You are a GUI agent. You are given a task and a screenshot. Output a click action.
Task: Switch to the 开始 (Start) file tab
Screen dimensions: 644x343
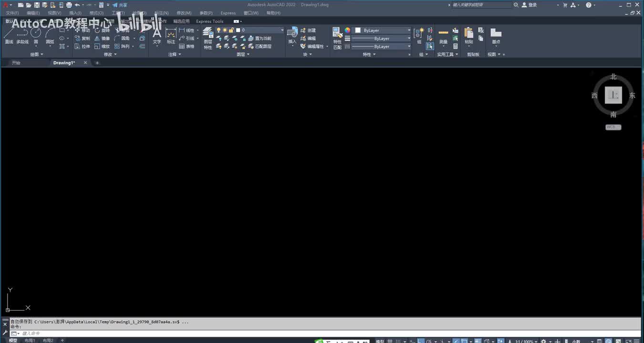pyautogui.click(x=16, y=63)
